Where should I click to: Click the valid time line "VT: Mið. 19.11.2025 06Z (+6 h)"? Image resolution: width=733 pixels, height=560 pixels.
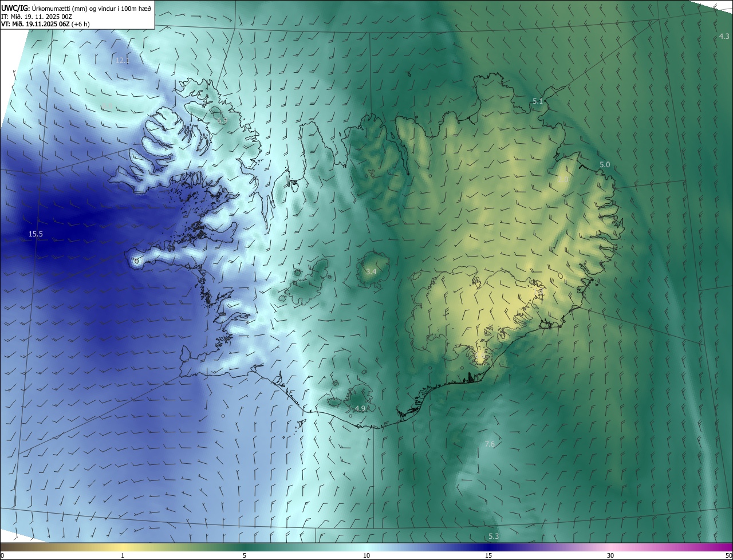coord(45,24)
